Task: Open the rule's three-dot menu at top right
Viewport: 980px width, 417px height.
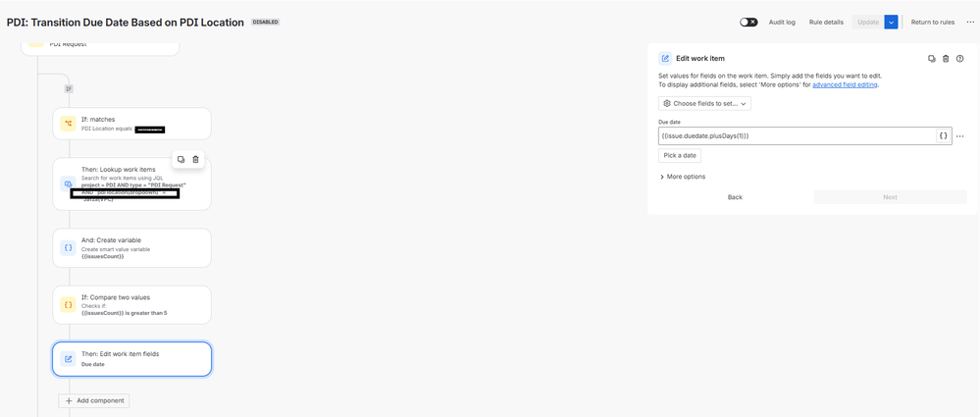Action: click(x=970, y=22)
